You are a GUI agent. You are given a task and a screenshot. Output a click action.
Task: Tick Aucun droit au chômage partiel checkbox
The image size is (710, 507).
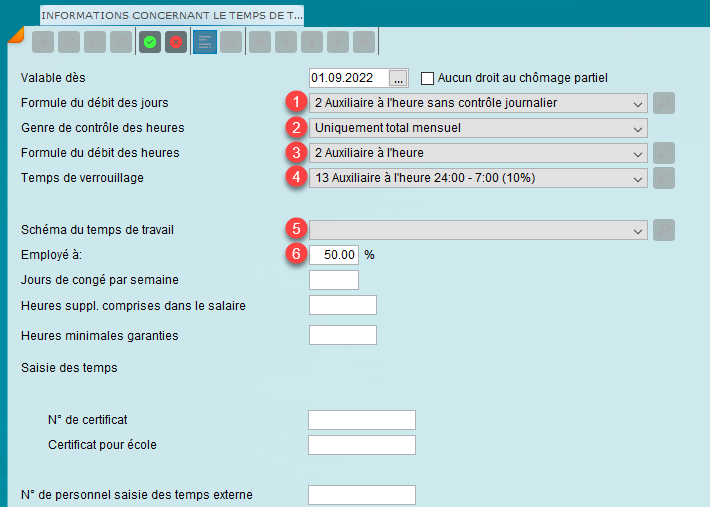tap(427, 78)
